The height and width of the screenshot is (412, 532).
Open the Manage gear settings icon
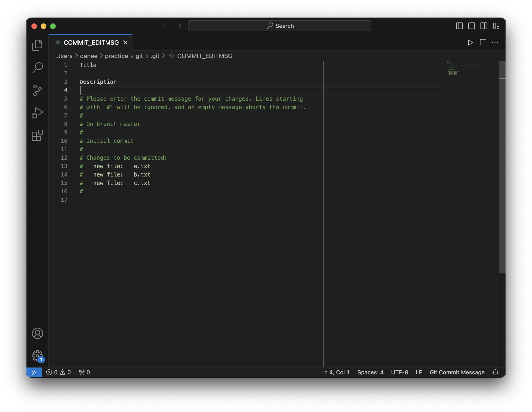[37, 356]
